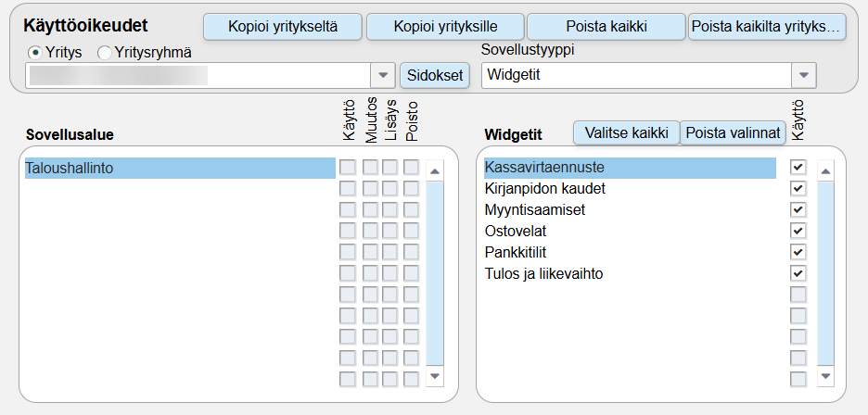Uncheck Käyttö for Kassavirtaennuste widget
The image size is (868, 415).
798,168
